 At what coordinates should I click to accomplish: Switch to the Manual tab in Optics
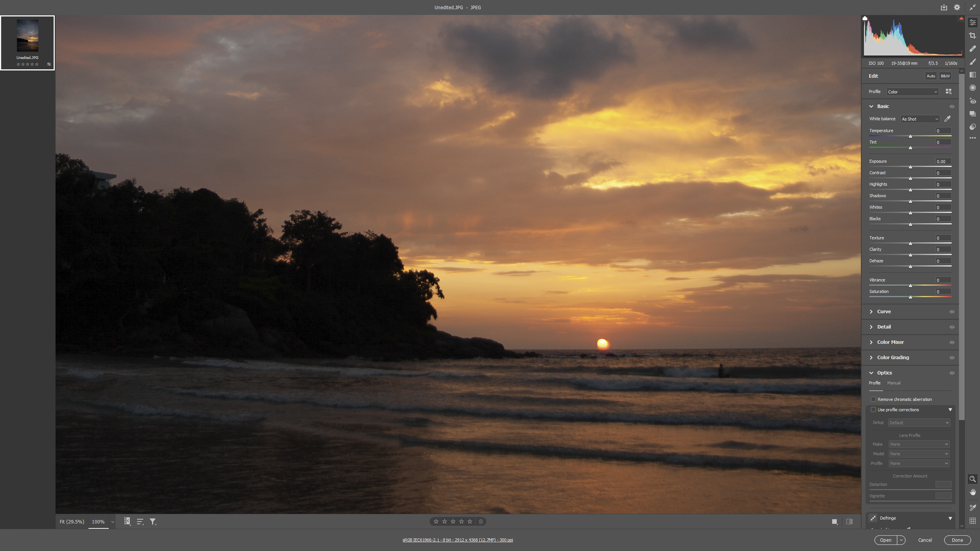pyautogui.click(x=895, y=383)
